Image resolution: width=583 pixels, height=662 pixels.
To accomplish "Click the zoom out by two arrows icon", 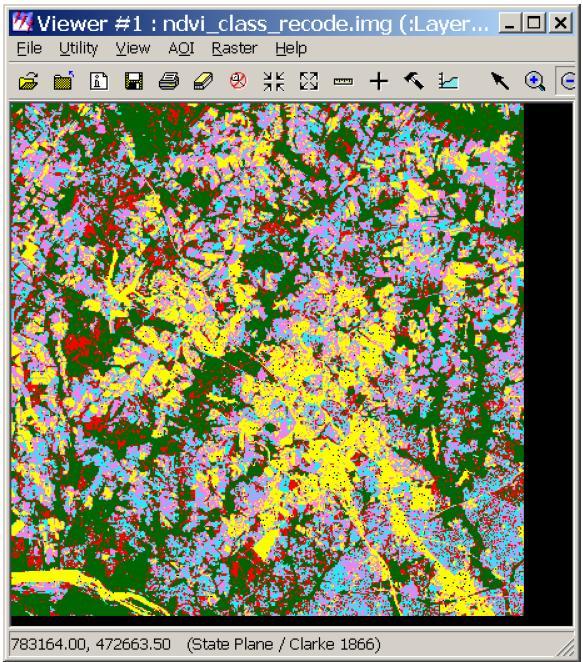I will pos(309,81).
